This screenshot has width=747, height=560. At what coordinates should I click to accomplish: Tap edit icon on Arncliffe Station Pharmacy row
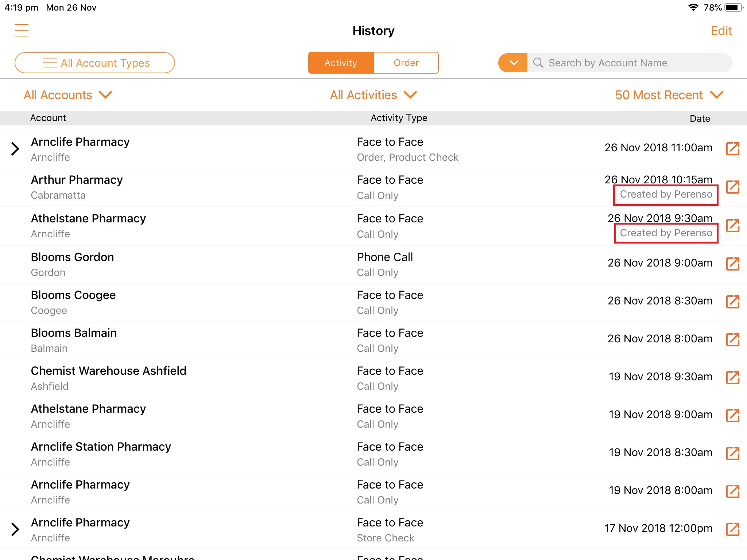[732, 453]
